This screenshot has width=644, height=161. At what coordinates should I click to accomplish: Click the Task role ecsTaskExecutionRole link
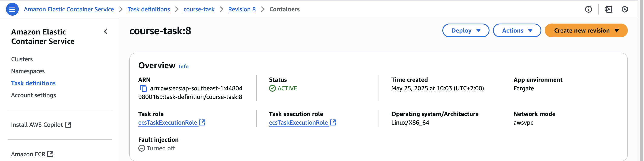tap(168, 123)
